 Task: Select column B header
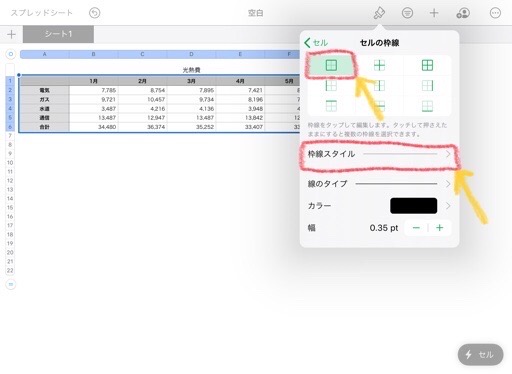tap(93, 54)
